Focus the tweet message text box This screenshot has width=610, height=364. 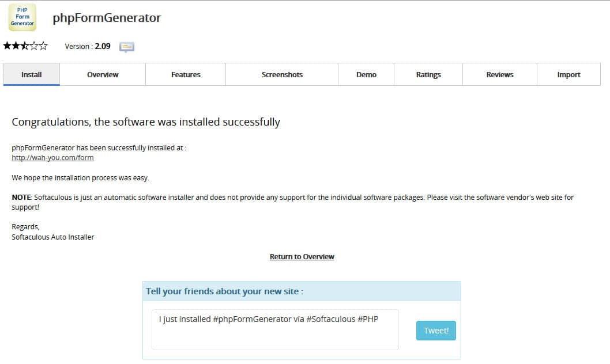coord(275,330)
